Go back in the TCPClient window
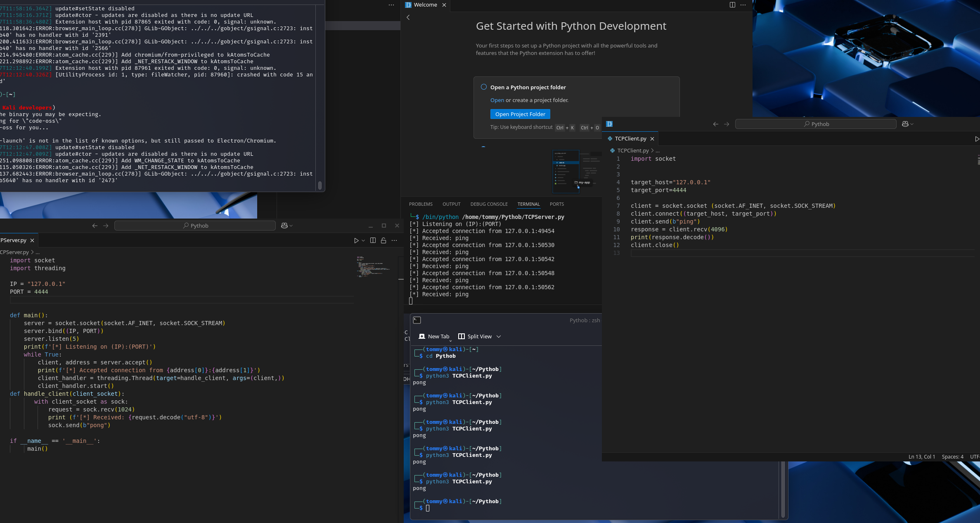 [x=715, y=124]
